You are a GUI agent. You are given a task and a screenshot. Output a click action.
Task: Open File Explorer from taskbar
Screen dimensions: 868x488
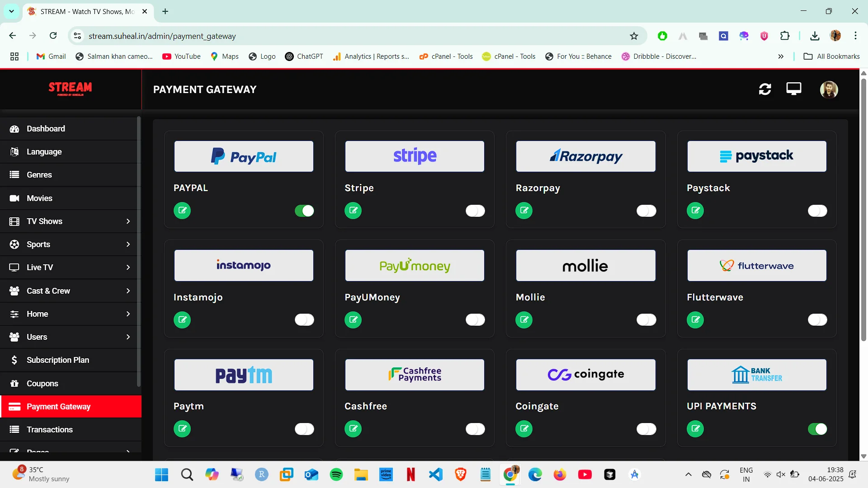tap(361, 474)
